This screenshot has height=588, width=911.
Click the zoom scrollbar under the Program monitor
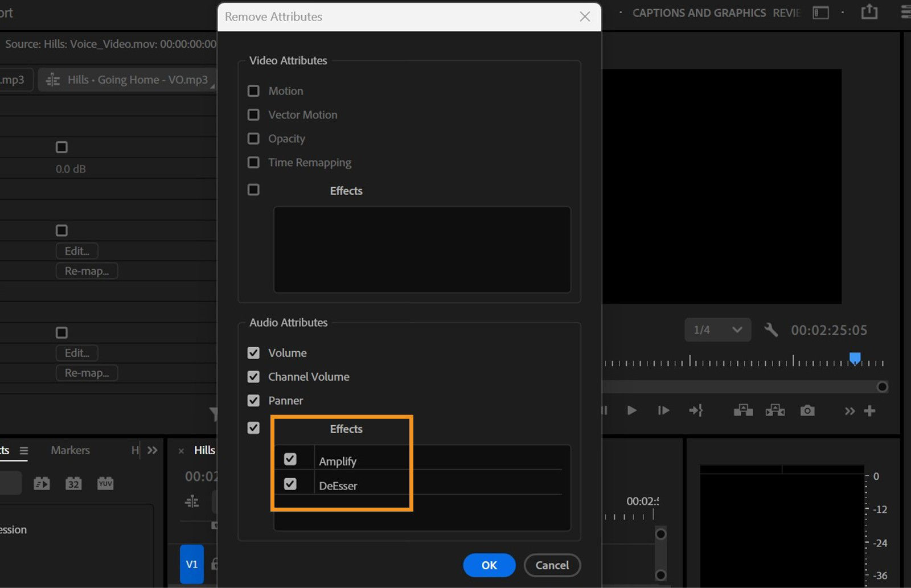(x=740, y=386)
